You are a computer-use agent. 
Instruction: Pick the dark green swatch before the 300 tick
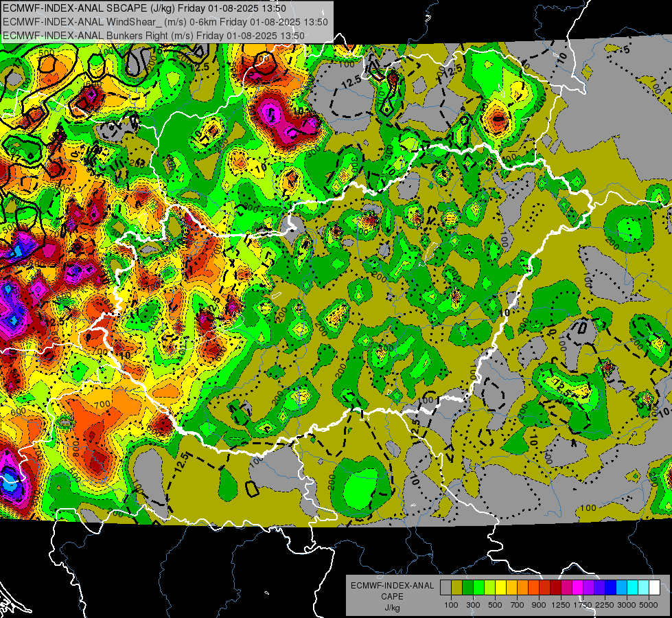[x=467, y=587]
